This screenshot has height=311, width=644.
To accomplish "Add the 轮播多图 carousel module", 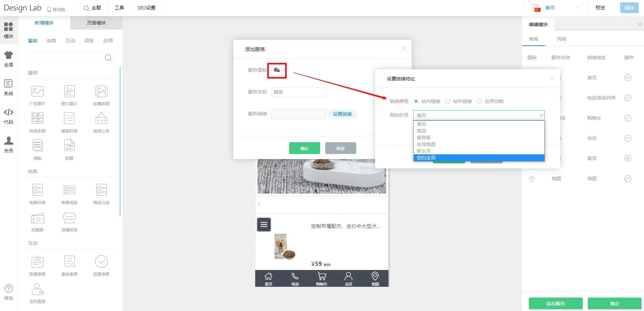I will (101, 95).
